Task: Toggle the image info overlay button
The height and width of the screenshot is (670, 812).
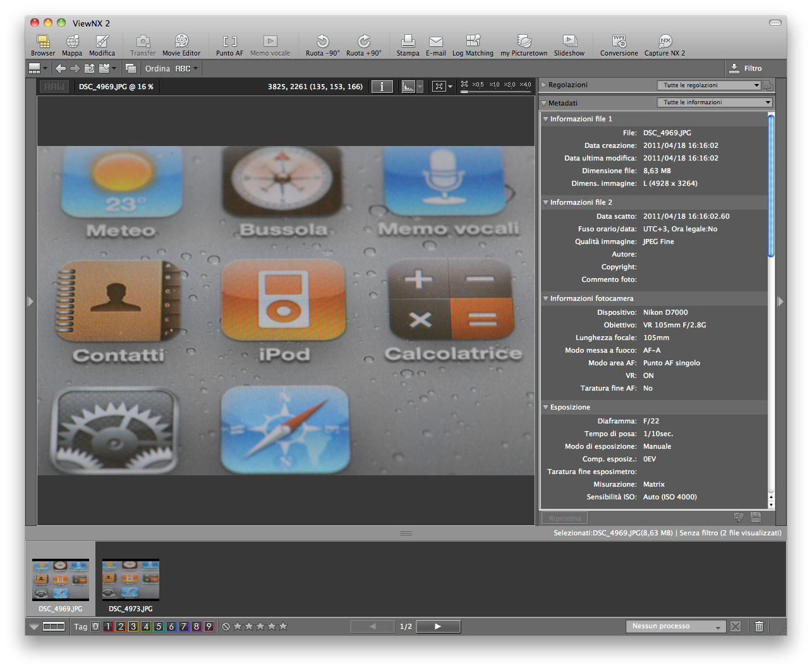Action: click(382, 87)
